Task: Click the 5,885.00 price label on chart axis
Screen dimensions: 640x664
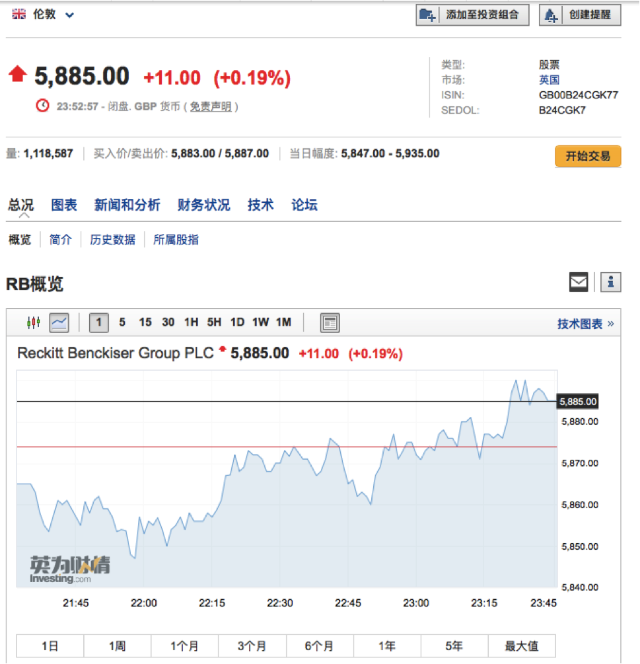Action: pyautogui.click(x=578, y=401)
